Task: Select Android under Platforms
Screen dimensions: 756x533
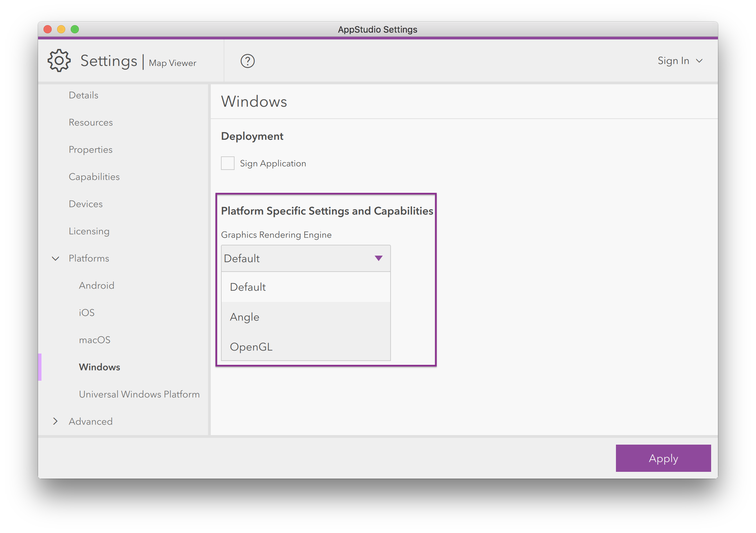Action: point(97,286)
